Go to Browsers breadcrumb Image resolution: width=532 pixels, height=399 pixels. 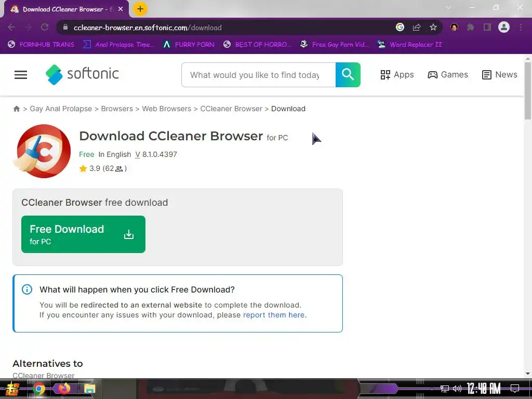(117, 109)
